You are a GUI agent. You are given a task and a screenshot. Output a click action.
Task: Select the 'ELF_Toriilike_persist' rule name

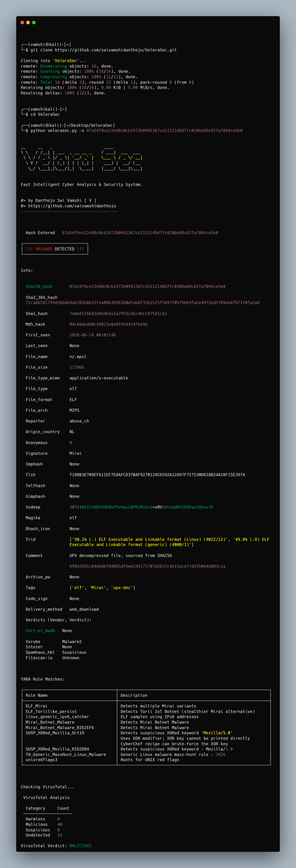51,711
